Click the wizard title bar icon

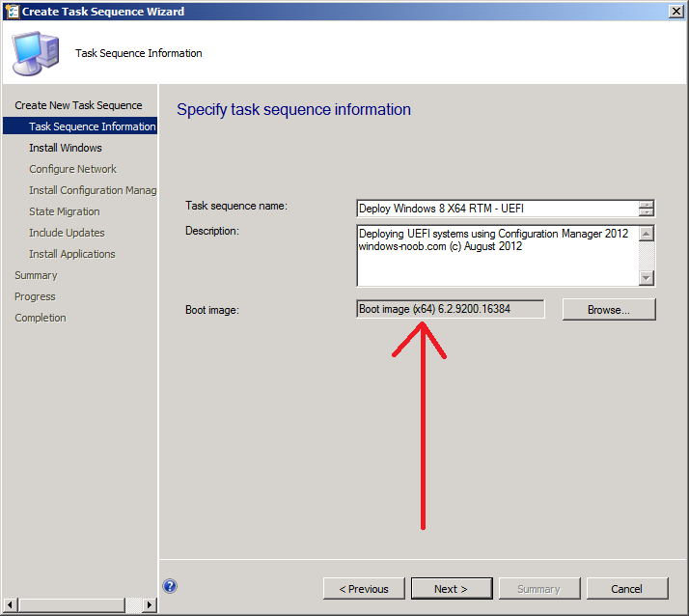pyautogui.click(x=13, y=11)
